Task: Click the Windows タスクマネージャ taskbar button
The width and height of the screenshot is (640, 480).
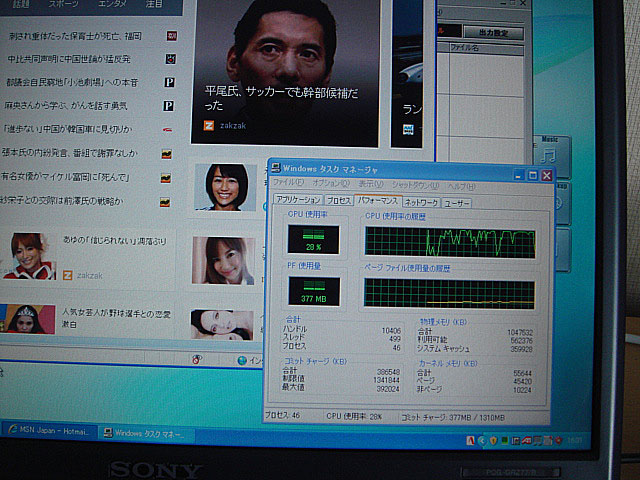Action: [x=144, y=433]
